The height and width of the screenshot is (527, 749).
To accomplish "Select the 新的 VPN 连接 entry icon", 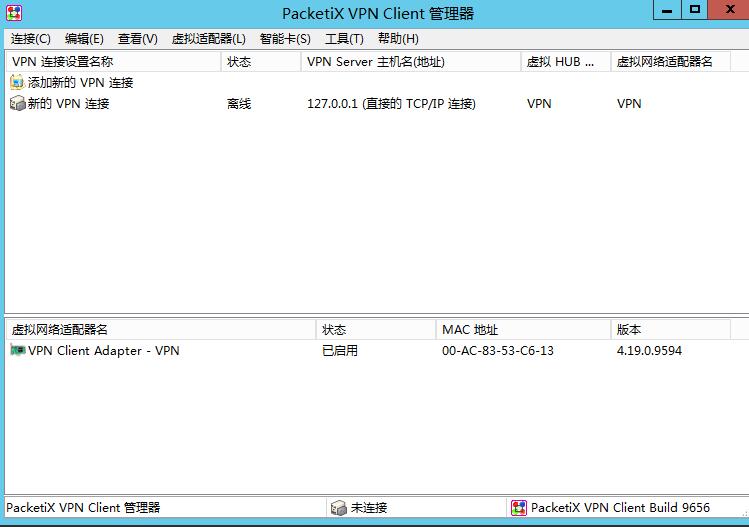I will click(17, 104).
